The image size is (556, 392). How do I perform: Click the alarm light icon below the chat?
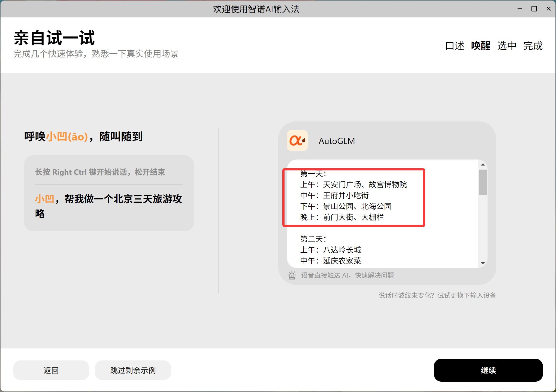[292, 275]
